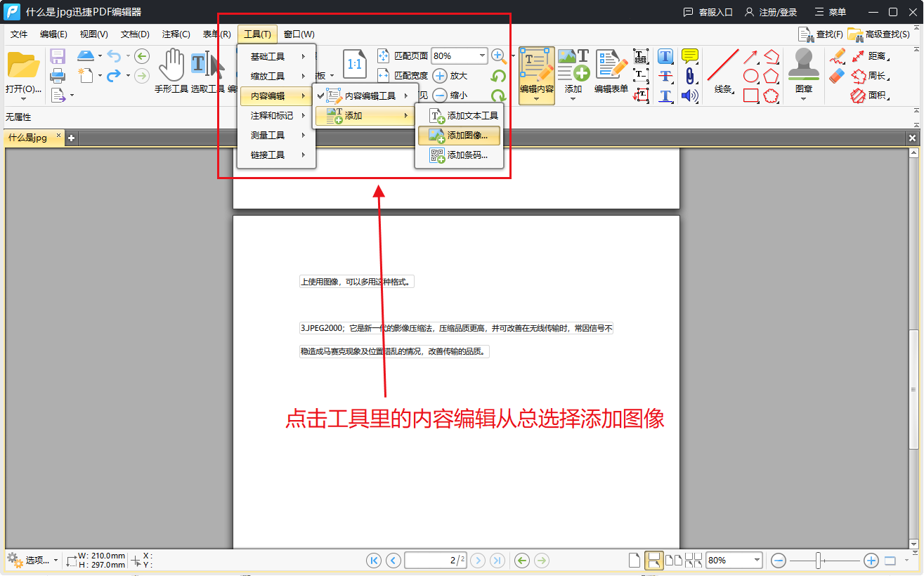Viewport: 924px width, 576px height.
Task: Open the status bar 80% zoom dropdown
Action: [757, 560]
